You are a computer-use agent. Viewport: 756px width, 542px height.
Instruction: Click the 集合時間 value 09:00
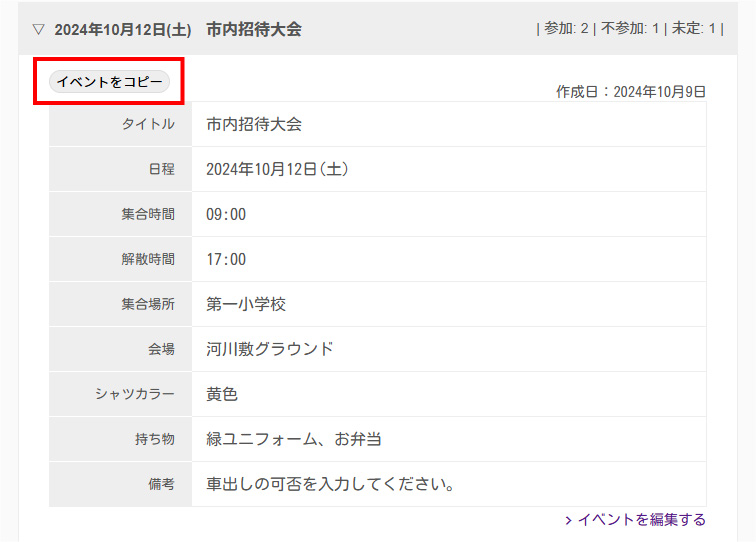[226, 215]
